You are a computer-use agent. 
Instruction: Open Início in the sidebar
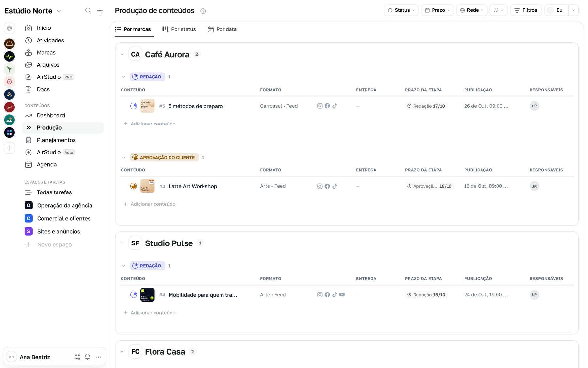point(63,28)
